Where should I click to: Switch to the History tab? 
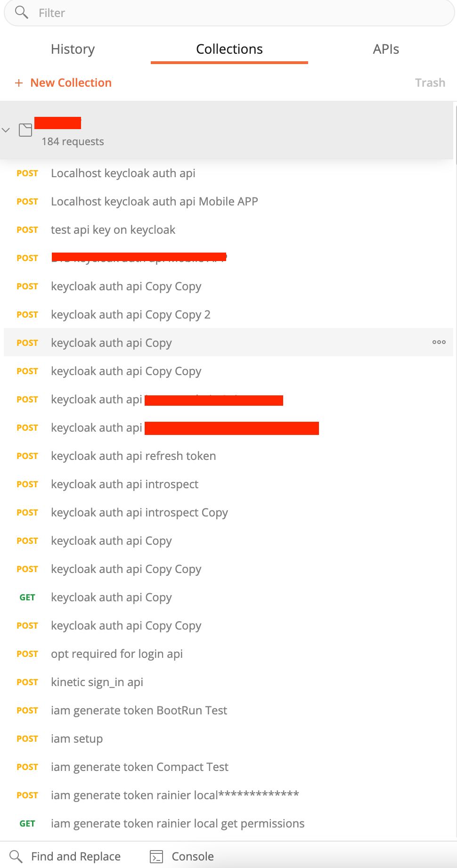pyautogui.click(x=73, y=49)
